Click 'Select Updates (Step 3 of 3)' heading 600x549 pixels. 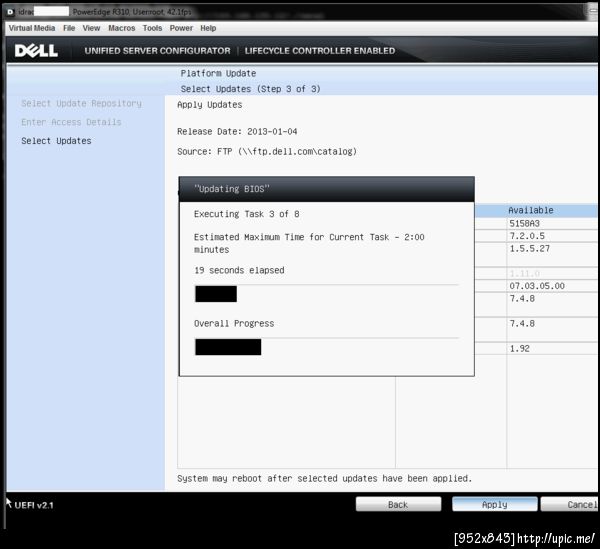[250, 89]
